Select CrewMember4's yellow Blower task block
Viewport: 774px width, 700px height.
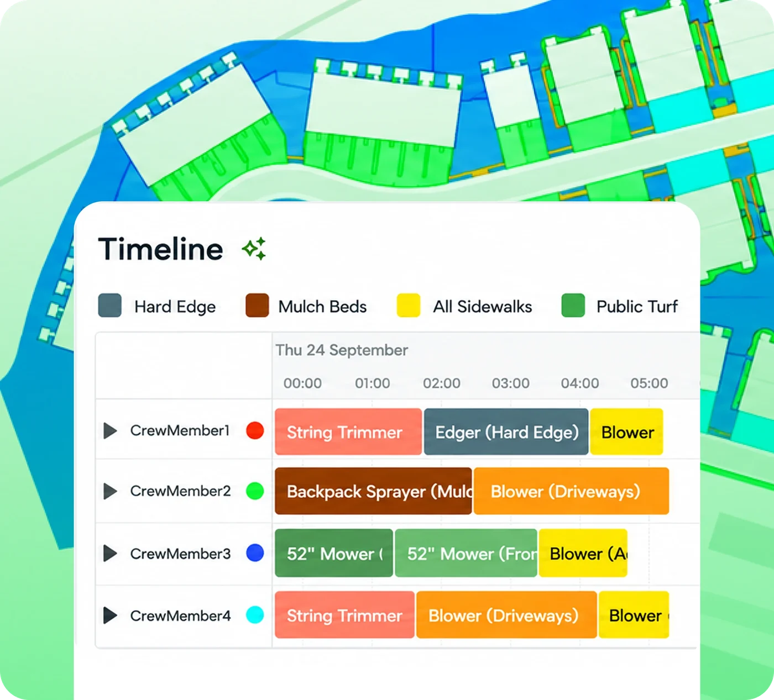(x=634, y=615)
